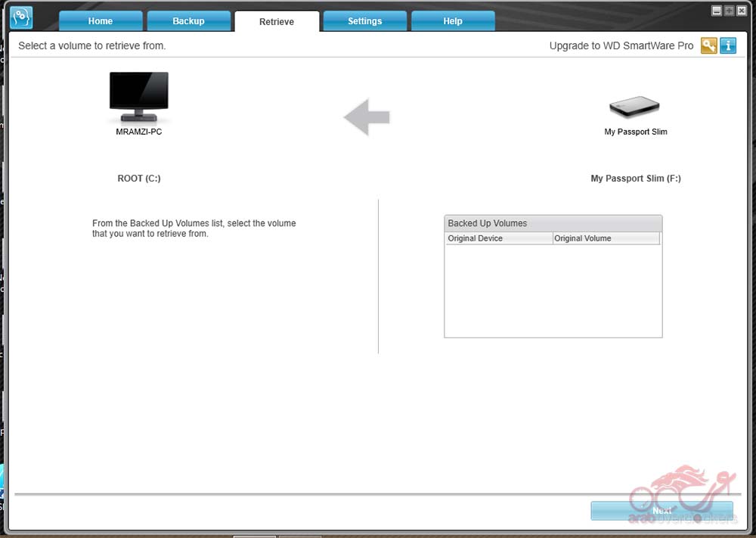Click Upgrade to WD SmartWare Pro text
The width and height of the screenshot is (756, 538).
[621, 45]
